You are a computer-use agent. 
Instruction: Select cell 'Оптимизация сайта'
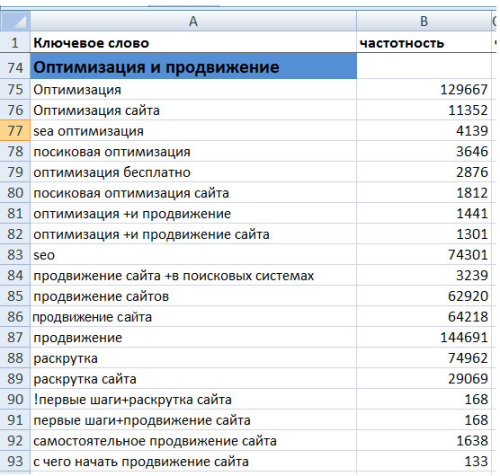(x=193, y=110)
